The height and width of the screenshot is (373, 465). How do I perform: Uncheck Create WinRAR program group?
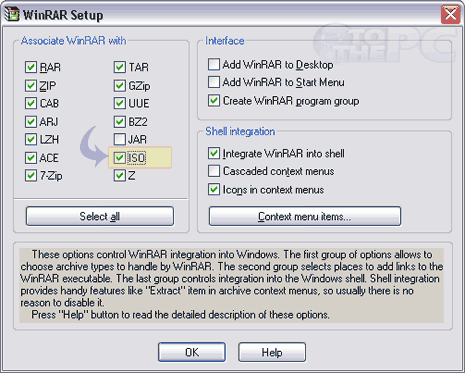point(214,100)
